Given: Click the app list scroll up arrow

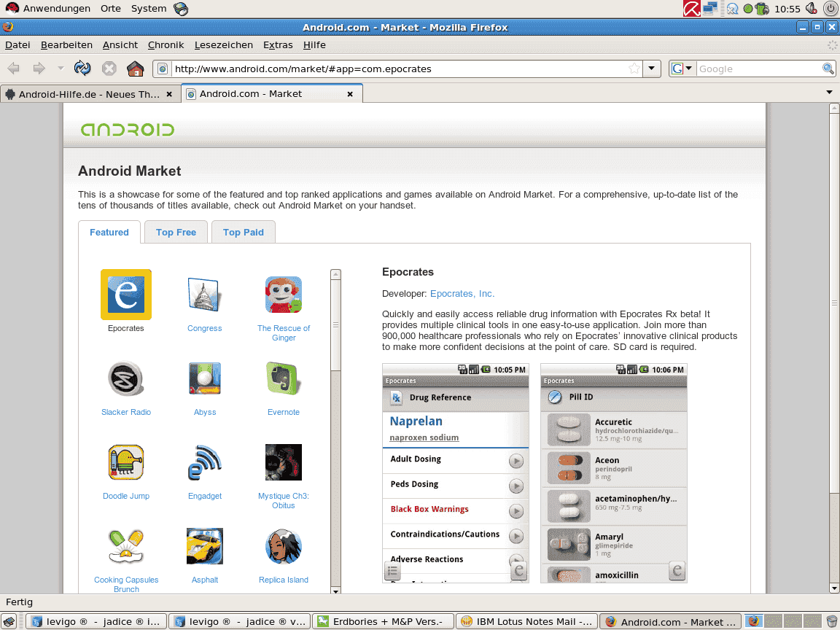Looking at the screenshot, I should (336, 274).
